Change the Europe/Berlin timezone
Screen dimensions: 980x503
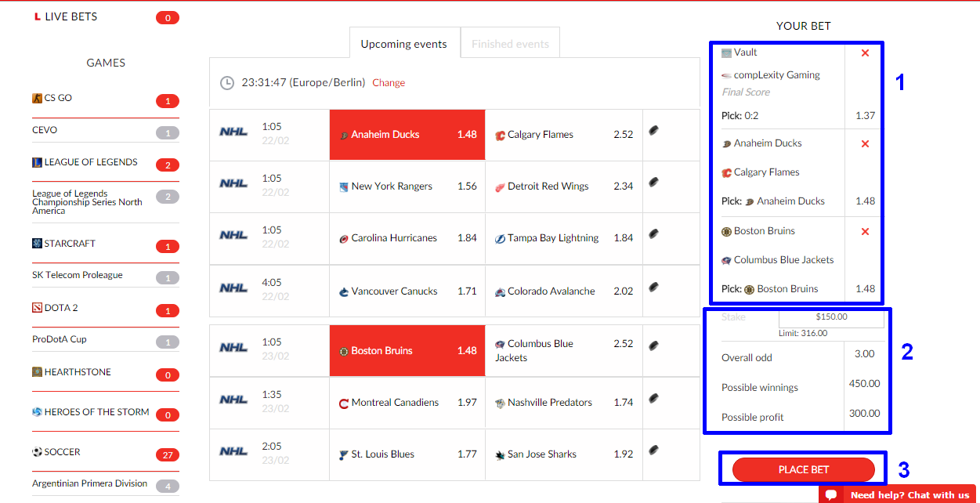coord(389,83)
